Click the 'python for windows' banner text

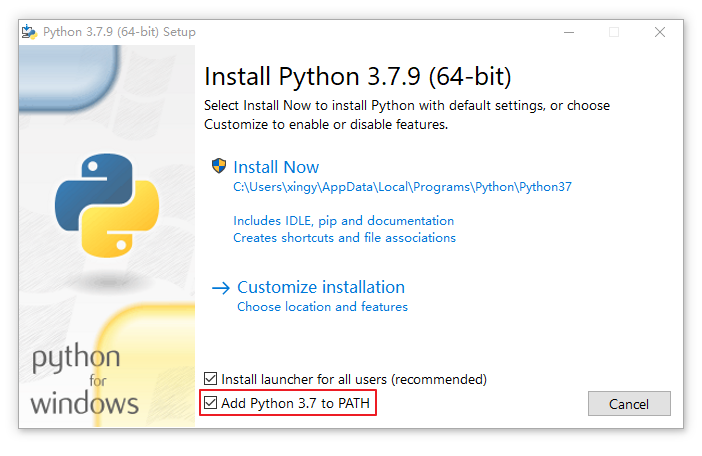tap(84, 381)
